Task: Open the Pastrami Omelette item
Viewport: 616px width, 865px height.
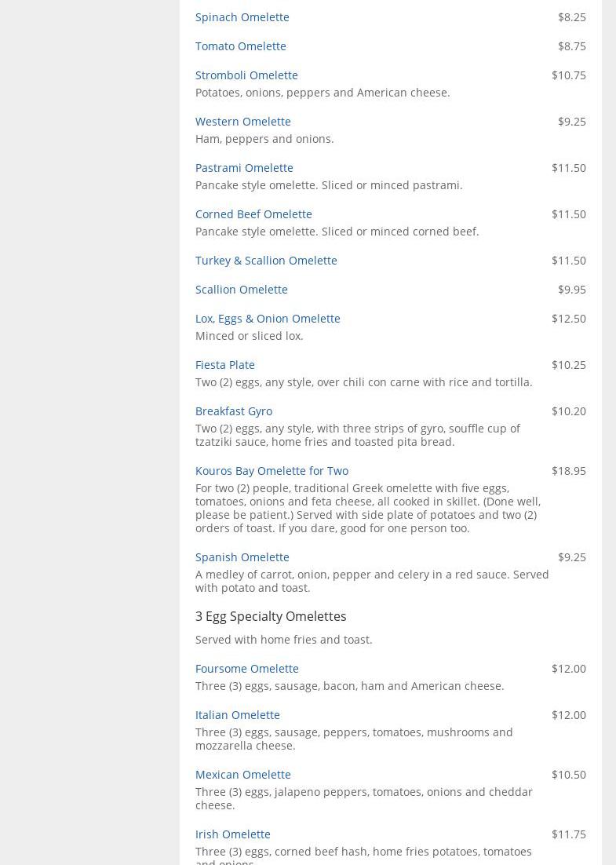Action: coord(244,167)
